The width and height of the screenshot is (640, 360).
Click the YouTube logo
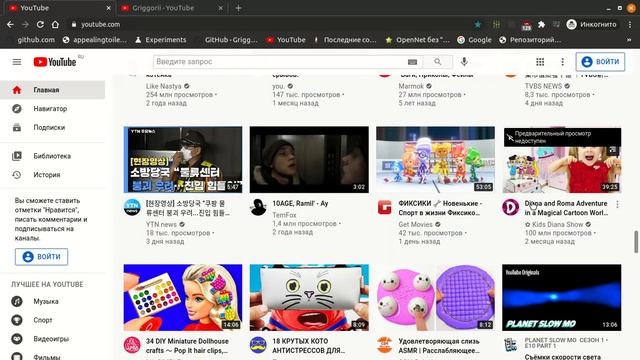pyautogui.click(x=55, y=62)
